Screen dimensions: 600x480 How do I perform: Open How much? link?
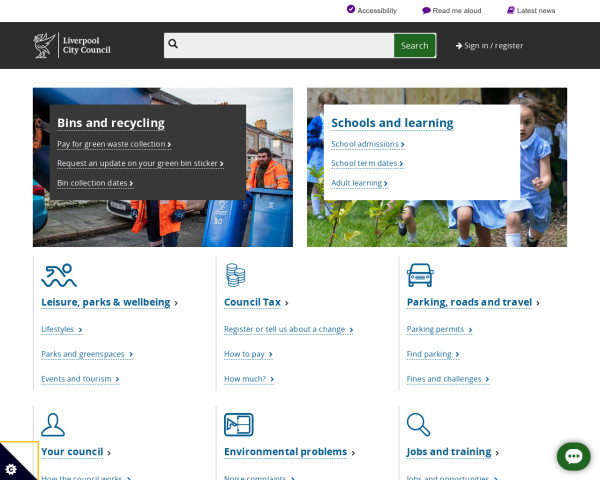(249, 379)
